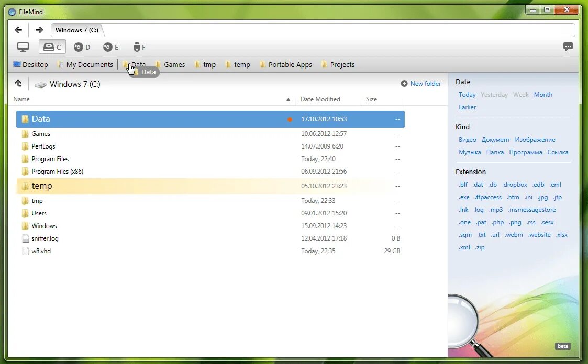This screenshot has width=588, height=364.
Task: Open temp bookmark in favorites bar
Action: [238, 64]
